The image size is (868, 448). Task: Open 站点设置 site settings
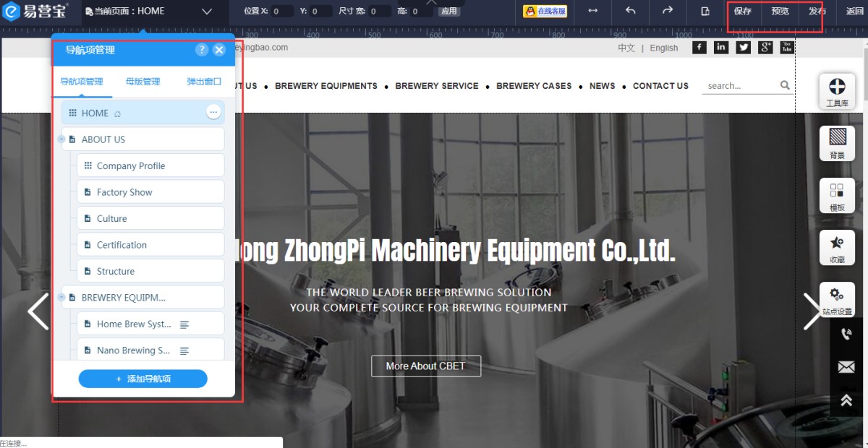(x=837, y=299)
